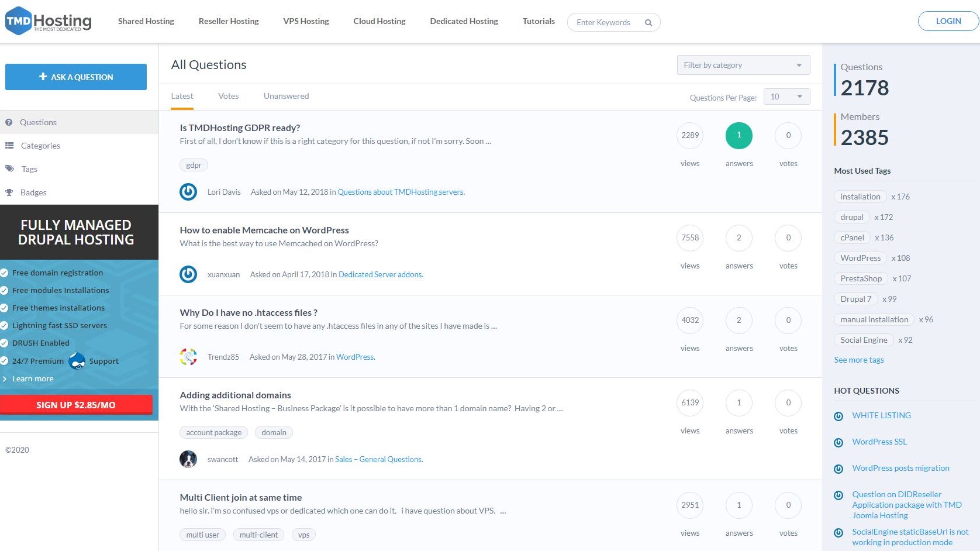Click the icon beside DIDReseller Application question
This screenshot has height=551, width=980.
[838, 495]
